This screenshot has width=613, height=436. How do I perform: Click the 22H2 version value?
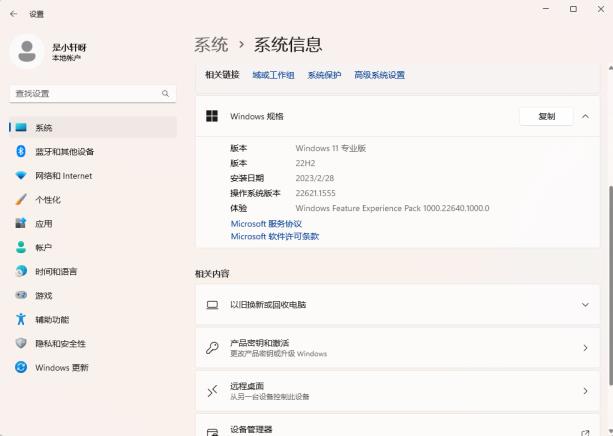pyautogui.click(x=305, y=163)
